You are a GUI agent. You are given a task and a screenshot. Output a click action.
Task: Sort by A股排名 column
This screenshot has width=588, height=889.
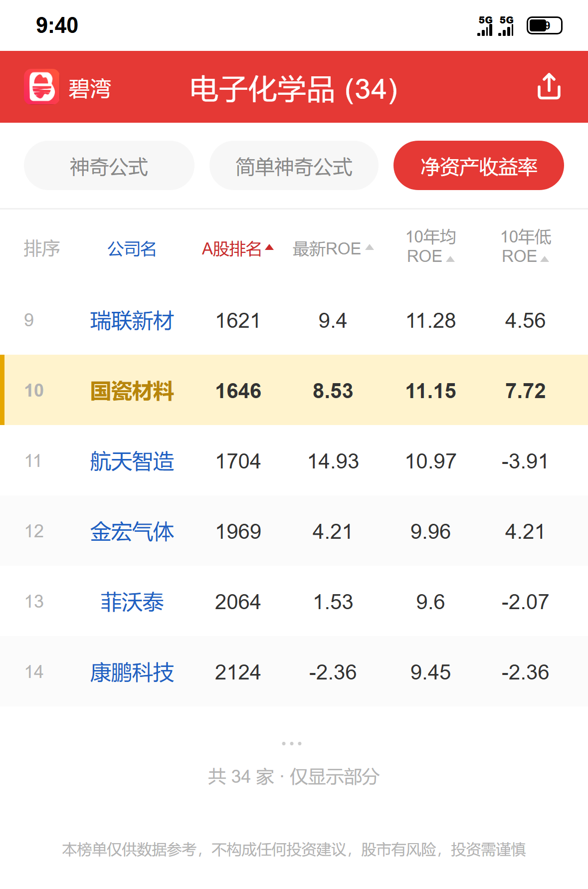tap(238, 248)
